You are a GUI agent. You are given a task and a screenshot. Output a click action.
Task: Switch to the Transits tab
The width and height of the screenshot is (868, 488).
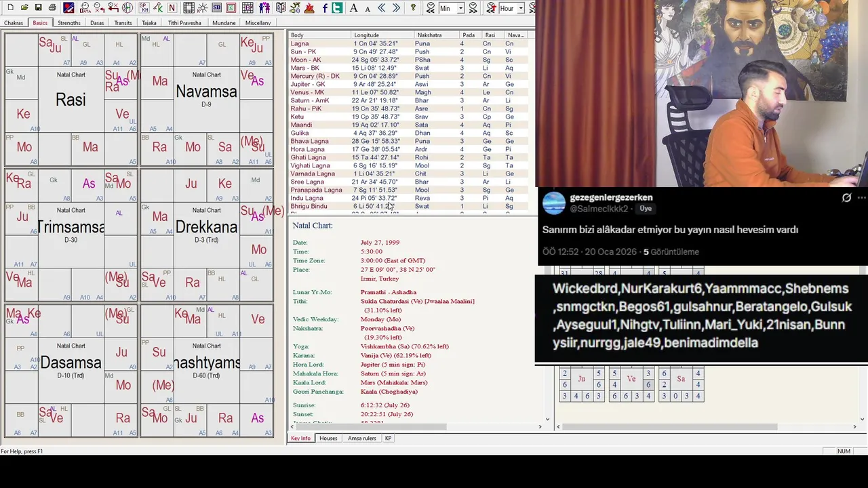[x=123, y=23]
